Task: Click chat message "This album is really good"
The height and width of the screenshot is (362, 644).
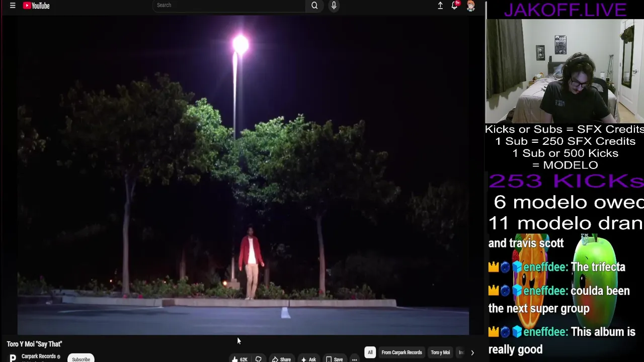Action: tap(562, 340)
